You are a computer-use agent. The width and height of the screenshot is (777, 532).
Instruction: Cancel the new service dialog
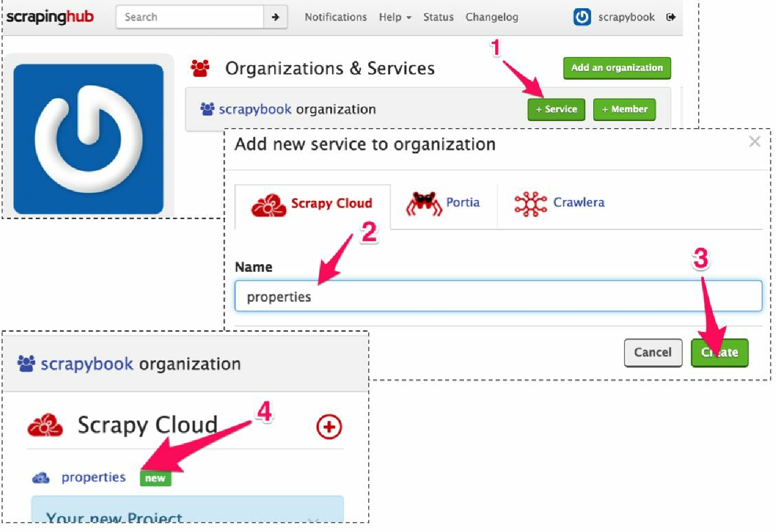(x=653, y=352)
